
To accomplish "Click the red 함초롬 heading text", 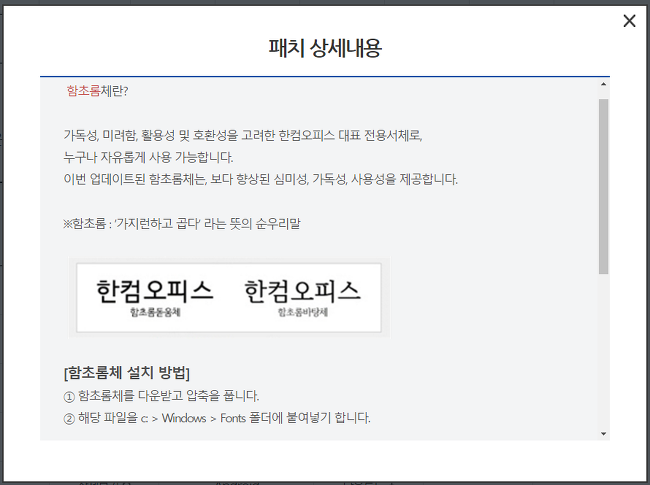I will click(83, 91).
